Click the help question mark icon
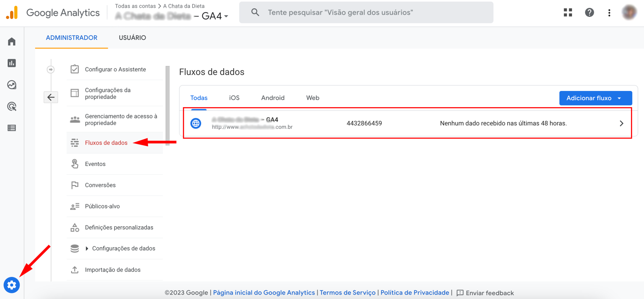This screenshot has height=299, width=644. [x=589, y=12]
